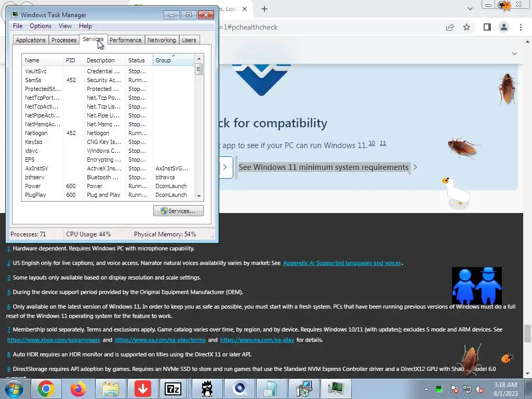Screen dimensions: 532x399
Task: Sort services by Status column
Action: coord(139,60)
